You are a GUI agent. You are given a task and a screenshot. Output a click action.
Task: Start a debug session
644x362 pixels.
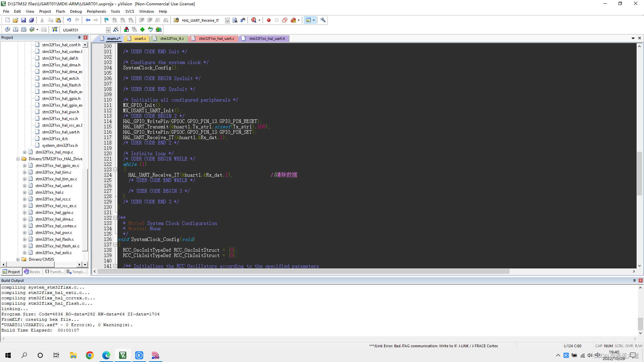tap(254, 20)
